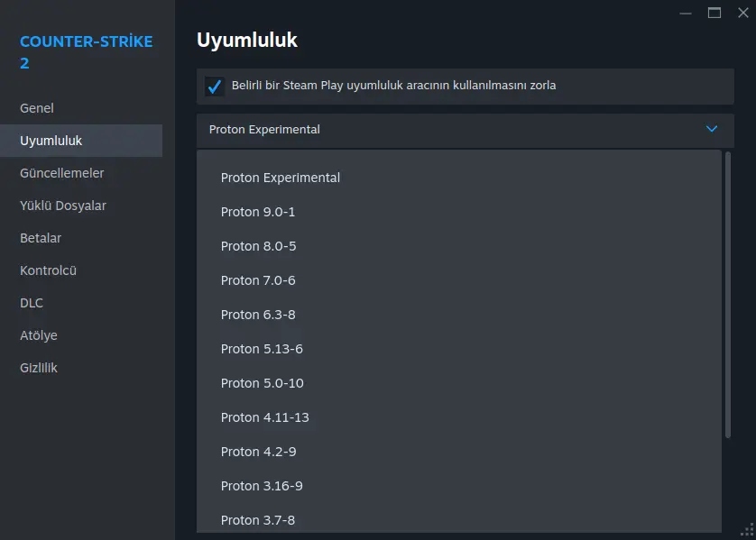Choose Proton 4.11-13 entry
The image size is (756, 540).
coord(458,417)
